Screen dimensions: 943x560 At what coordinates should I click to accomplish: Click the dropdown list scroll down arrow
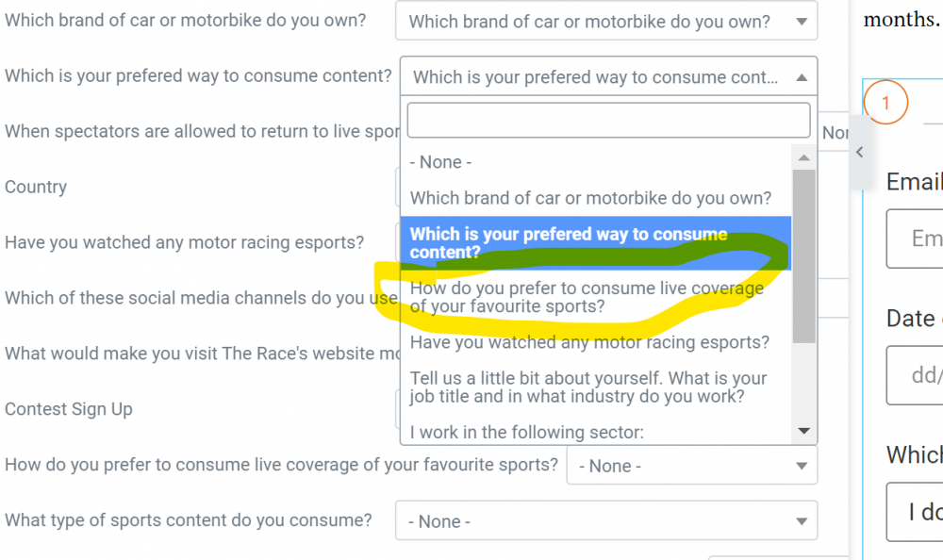click(803, 431)
